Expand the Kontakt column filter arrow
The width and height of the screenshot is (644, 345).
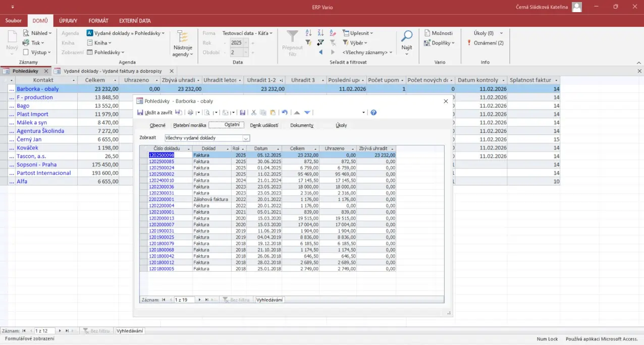click(x=74, y=80)
